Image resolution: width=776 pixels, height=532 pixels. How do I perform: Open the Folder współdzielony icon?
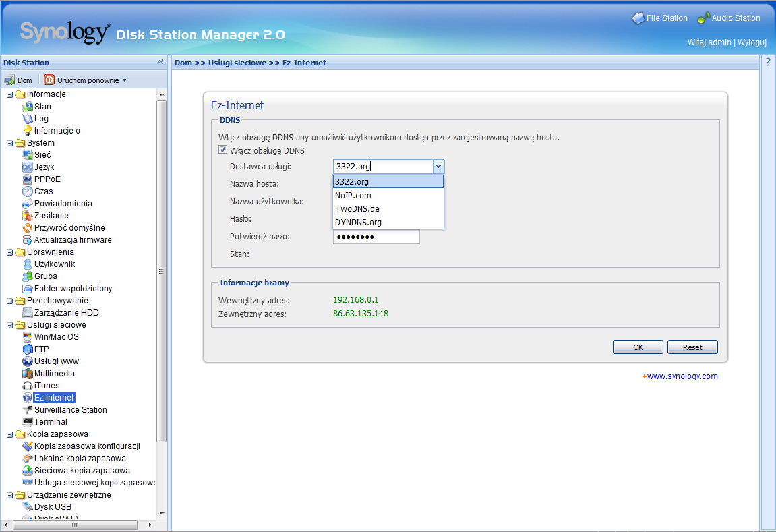[x=28, y=289]
